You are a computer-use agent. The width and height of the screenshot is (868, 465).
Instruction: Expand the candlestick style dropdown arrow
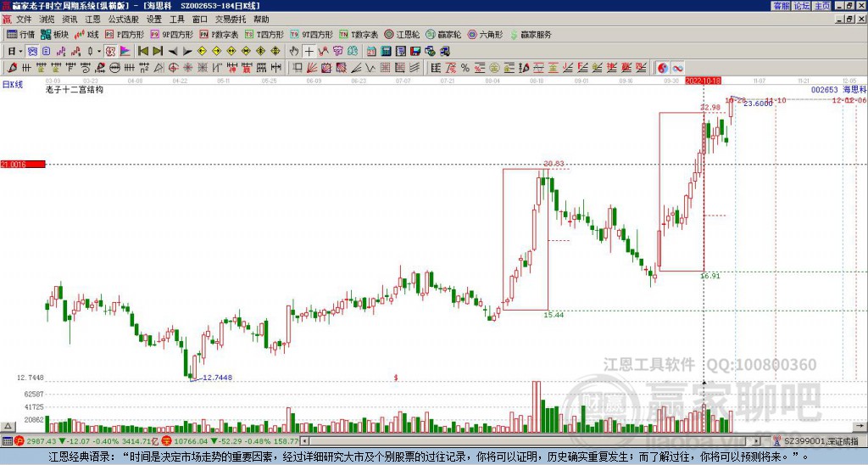point(99,52)
